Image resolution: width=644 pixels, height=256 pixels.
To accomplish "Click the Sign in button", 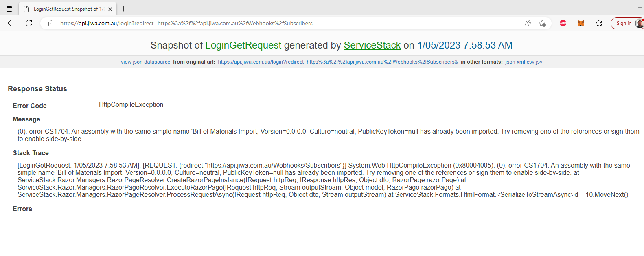I will [624, 23].
